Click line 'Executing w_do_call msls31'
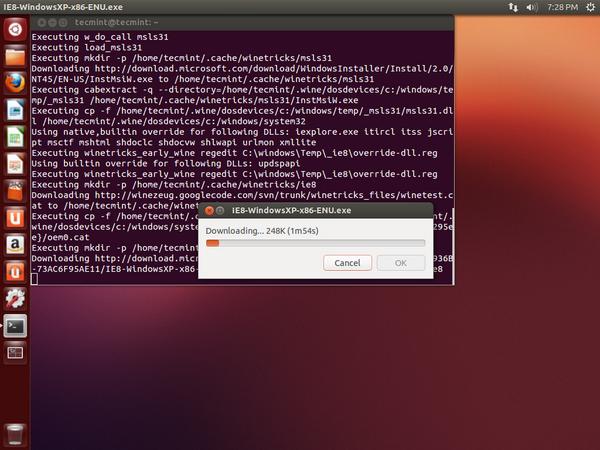Screen dimensions: 600x450 [100, 37]
